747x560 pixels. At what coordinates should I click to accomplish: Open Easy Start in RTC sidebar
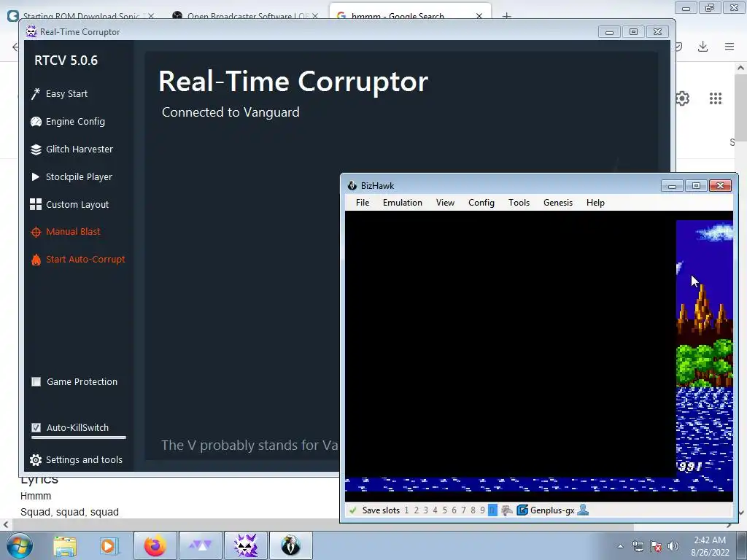point(59,94)
